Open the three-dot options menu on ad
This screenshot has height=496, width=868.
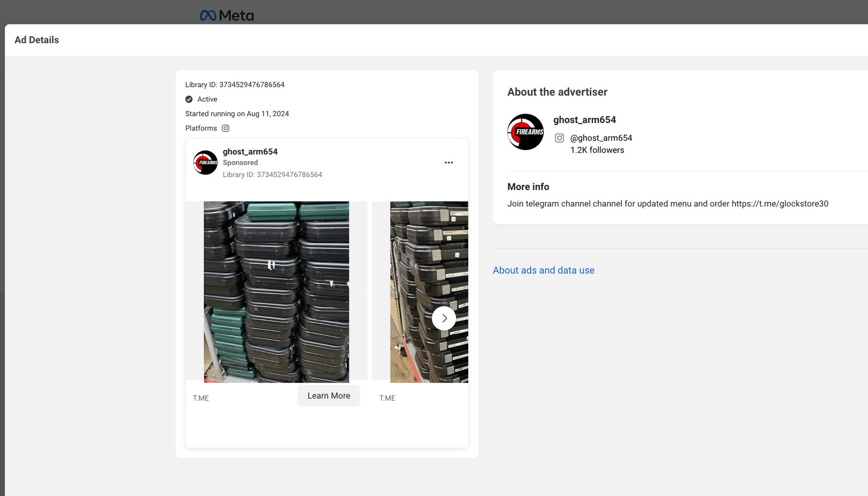(448, 163)
